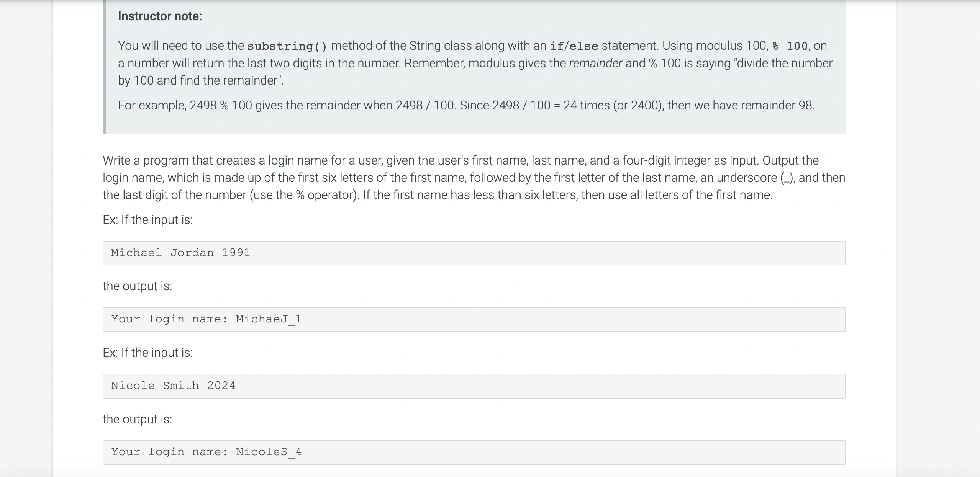Click the "four-digit integer" phrase in description
The width and height of the screenshot is (980, 477).
[665, 160]
